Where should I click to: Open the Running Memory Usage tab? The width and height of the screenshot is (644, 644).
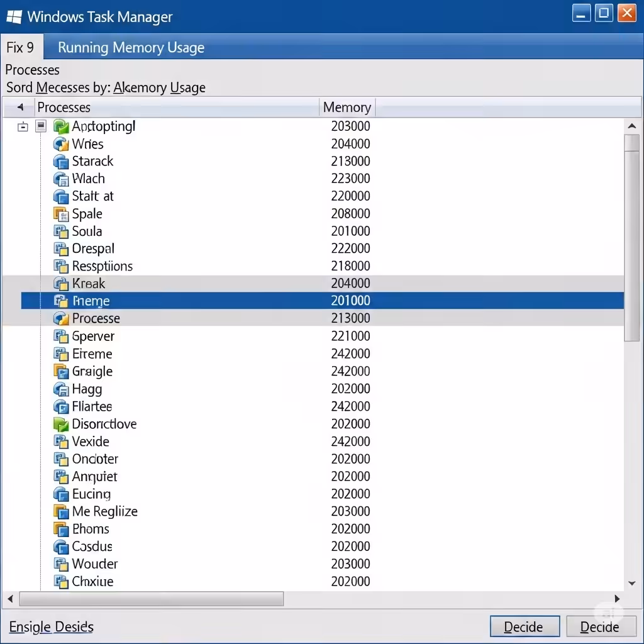(131, 48)
